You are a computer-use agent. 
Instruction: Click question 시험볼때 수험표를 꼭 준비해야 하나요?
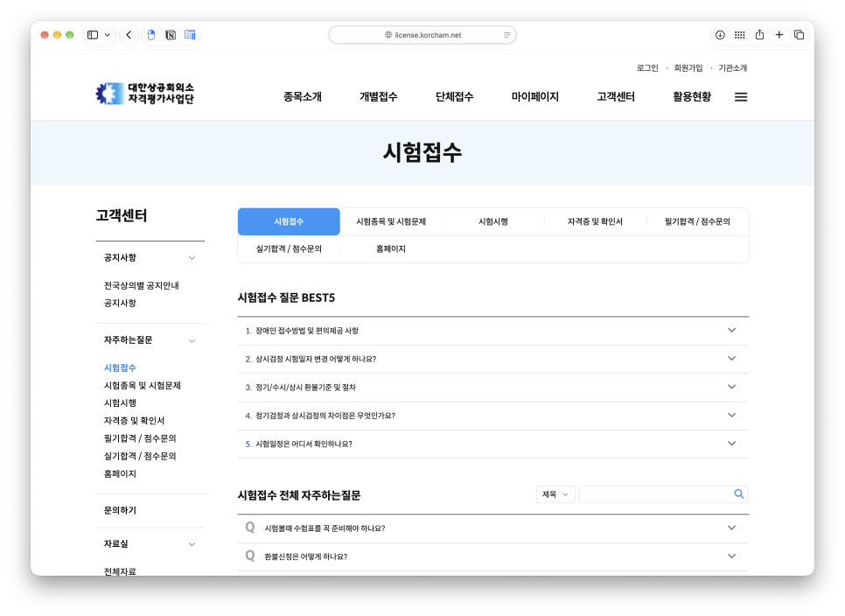[325, 528]
